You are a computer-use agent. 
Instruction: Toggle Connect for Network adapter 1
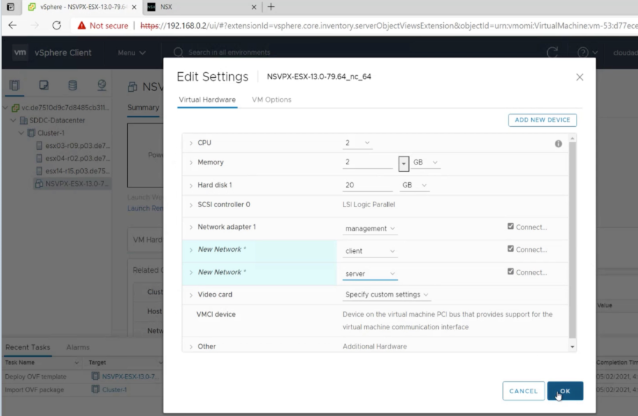click(x=511, y=226)
